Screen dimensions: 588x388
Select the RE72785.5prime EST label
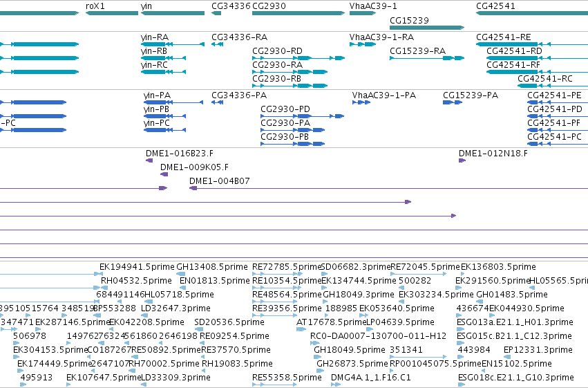click(287, 267)
